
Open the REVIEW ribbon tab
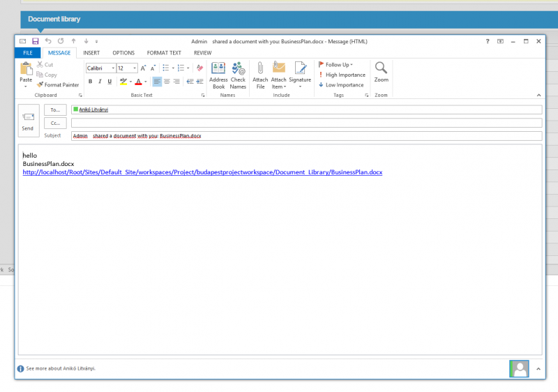[202, 53]
